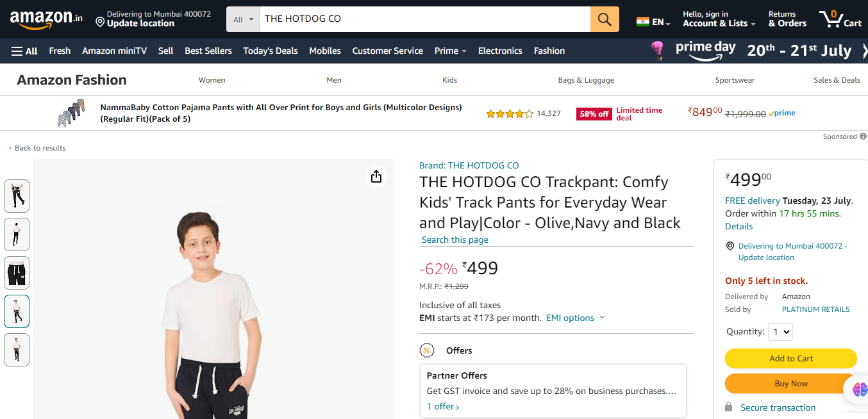Click the sponsored info icon
The height and width of the screenshot is (419, 868).
tap(863, 136)
